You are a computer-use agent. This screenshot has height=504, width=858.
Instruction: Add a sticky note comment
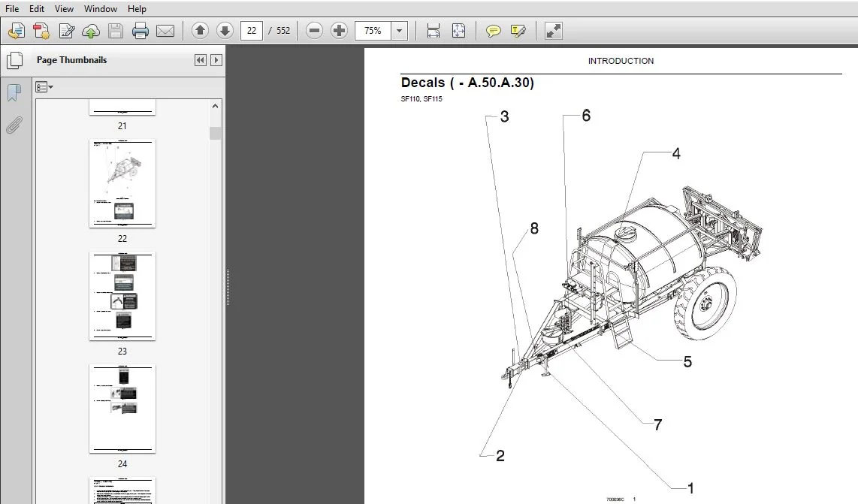pos(493,32)
